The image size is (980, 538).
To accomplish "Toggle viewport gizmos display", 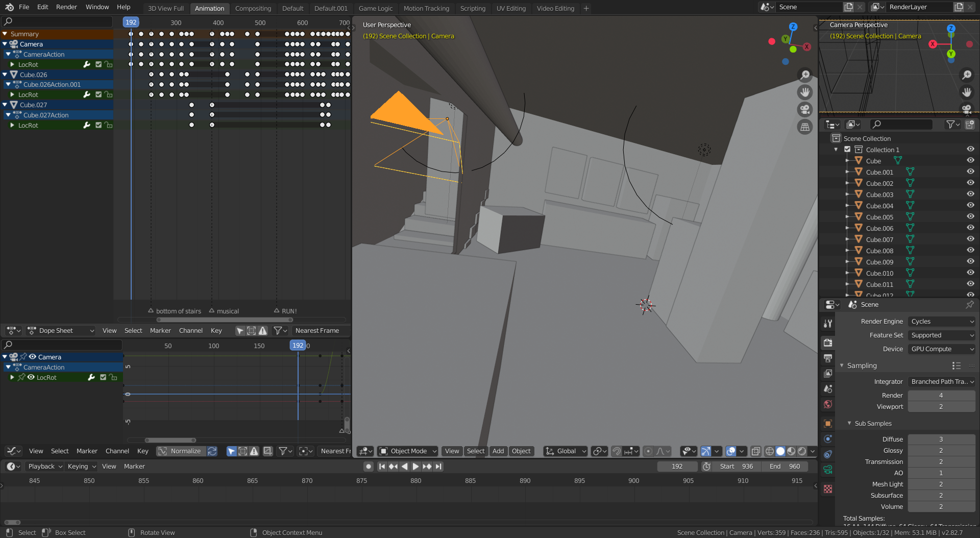I will point(706,451).
